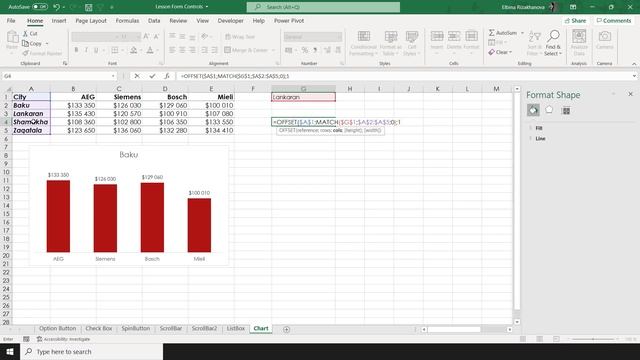Select Fill & Line icon in Format Shape
This screenshot has height=360, width=640.
(x=533, y=110)
